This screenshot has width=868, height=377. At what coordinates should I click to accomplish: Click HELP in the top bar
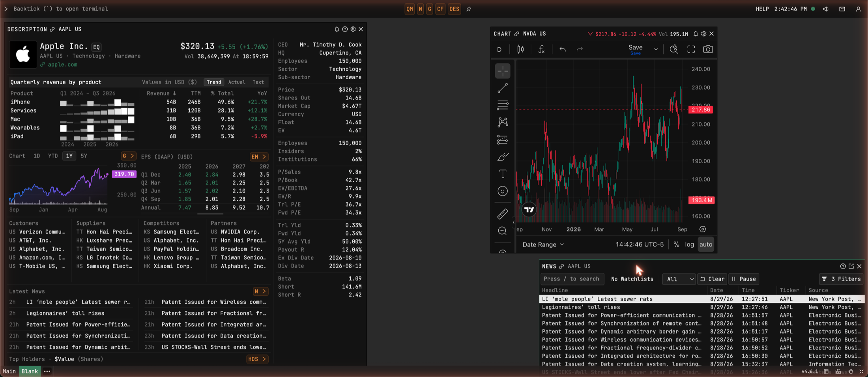(762, 9)
